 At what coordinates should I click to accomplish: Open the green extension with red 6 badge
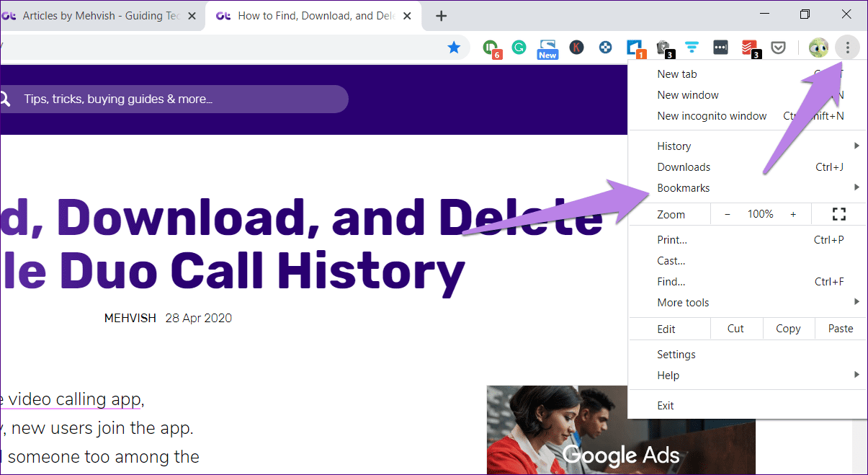[491, 48]
